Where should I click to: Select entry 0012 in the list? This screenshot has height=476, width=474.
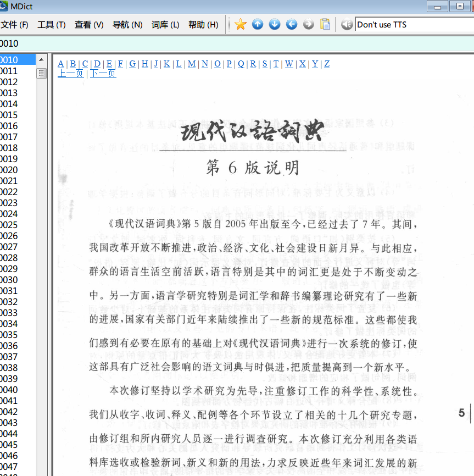[18, 82]
